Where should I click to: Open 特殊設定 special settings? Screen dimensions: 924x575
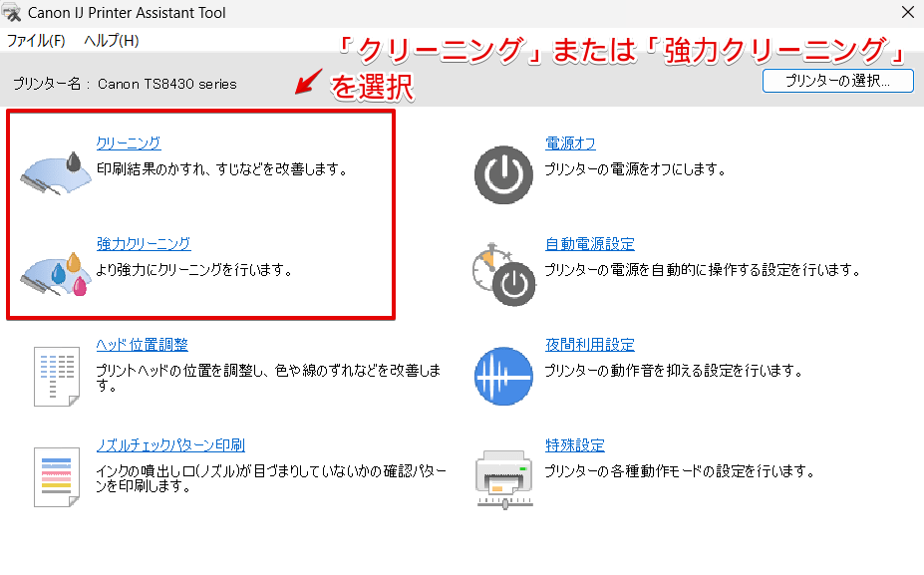575,448
